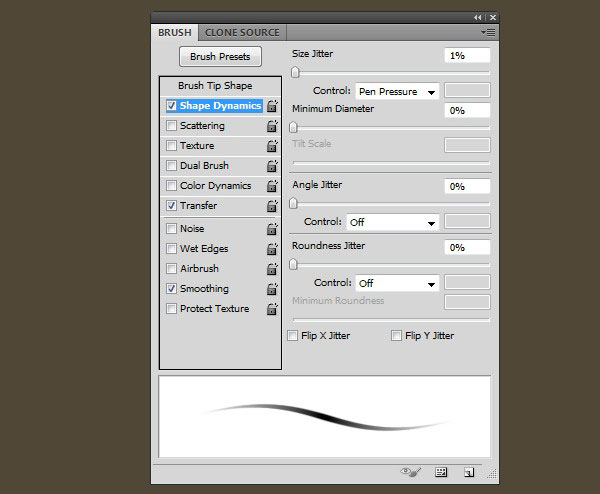
Task: Collapse panel to icons arrows
Action: (x=478, y=18)
